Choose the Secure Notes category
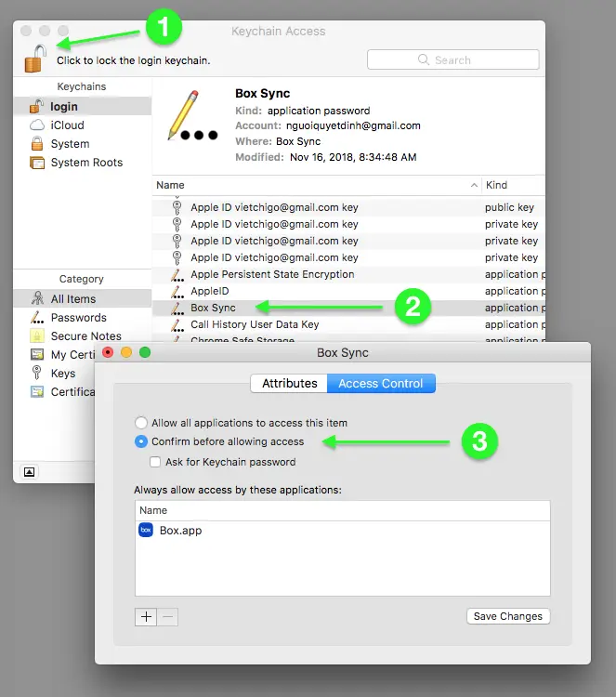616x697 pixels. (85, 336)
